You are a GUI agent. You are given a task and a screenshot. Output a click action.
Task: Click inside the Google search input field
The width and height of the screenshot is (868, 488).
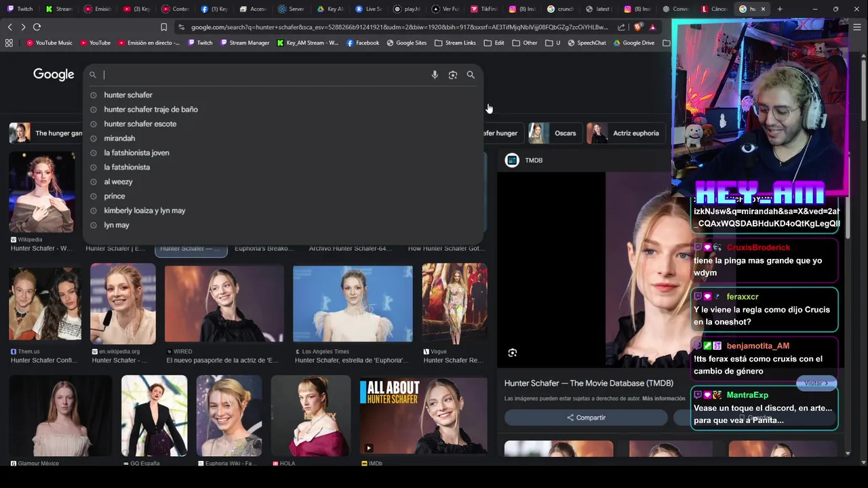pyautogui.click(x=264, y=75)
